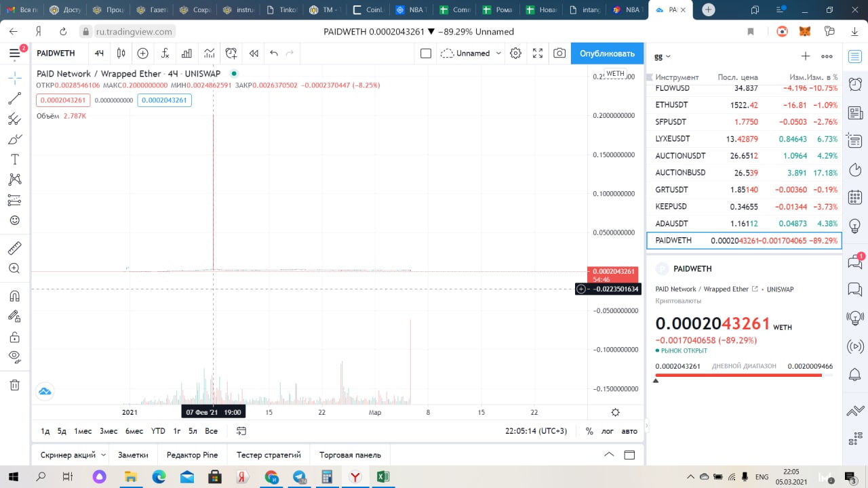Screen dimensions: 868x488
Task: Open Excel from Windows taskbar
Action: [x=383, y=477]
